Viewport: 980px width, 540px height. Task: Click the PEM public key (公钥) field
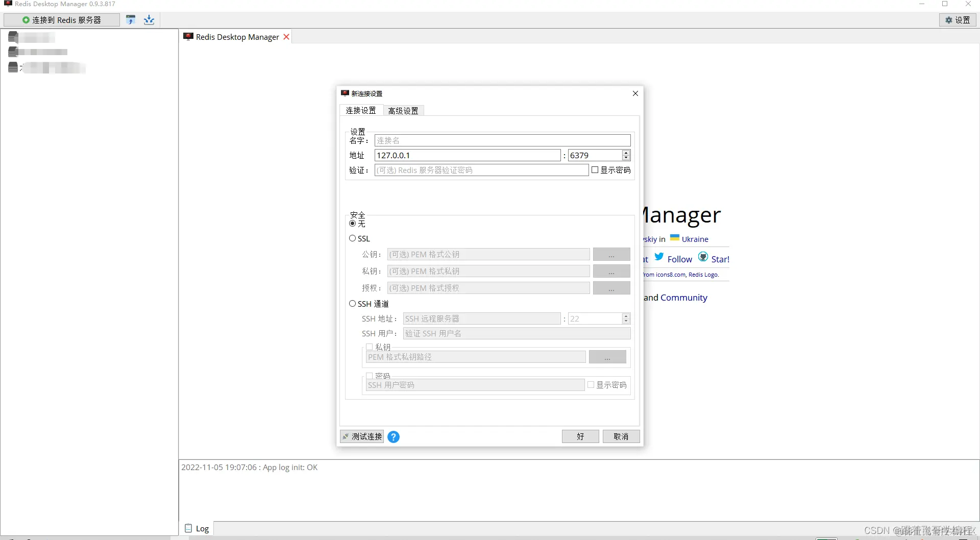pos(488,254)
